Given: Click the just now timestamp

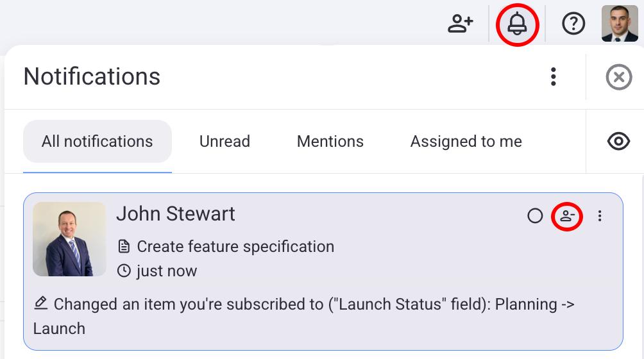Looking at the screenshot, I should [x=166, y=271].
